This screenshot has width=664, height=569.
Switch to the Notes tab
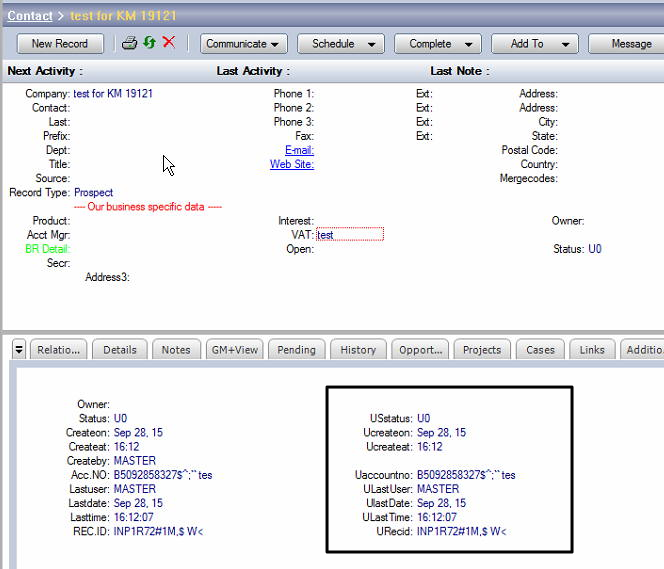coord(176,350)
